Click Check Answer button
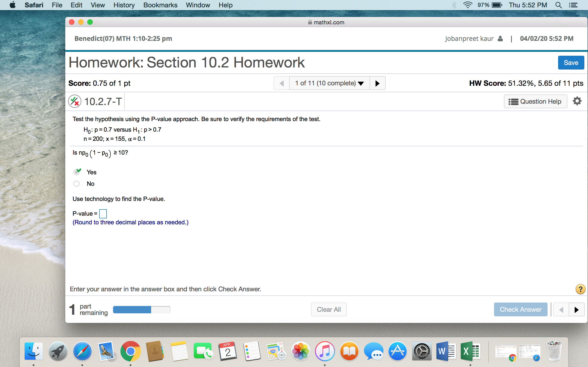588x367 pixels. coord(520,309)
